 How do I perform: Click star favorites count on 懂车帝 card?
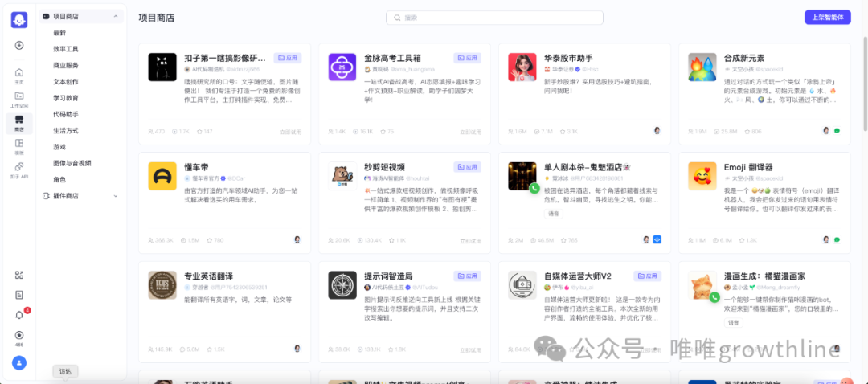pyautogui.click(x=215, y=240)
